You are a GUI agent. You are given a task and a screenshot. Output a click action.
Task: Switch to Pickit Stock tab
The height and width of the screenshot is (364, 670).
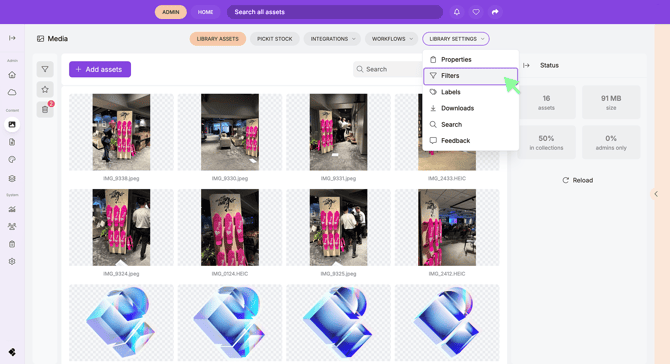pyautogui.click(x=274, y=39)
